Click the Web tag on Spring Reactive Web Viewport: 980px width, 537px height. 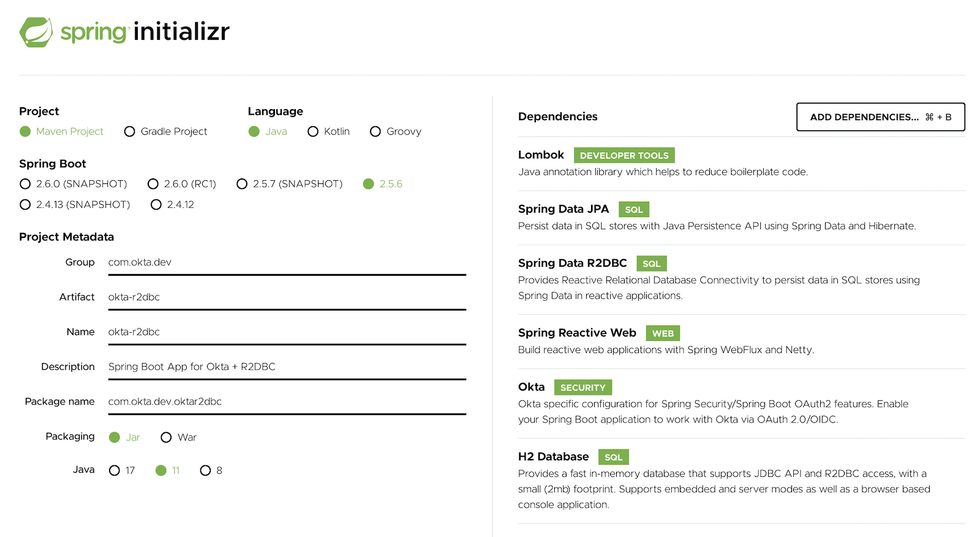tap(663, 333)
